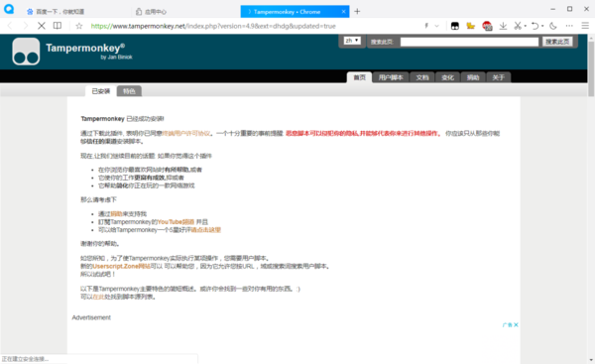Select the scissors screenshot tool
595x364 pixels.
(x=518, y=26)
